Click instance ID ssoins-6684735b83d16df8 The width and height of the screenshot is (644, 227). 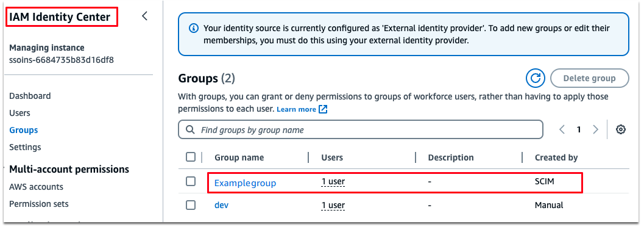[x=61, y=60]
